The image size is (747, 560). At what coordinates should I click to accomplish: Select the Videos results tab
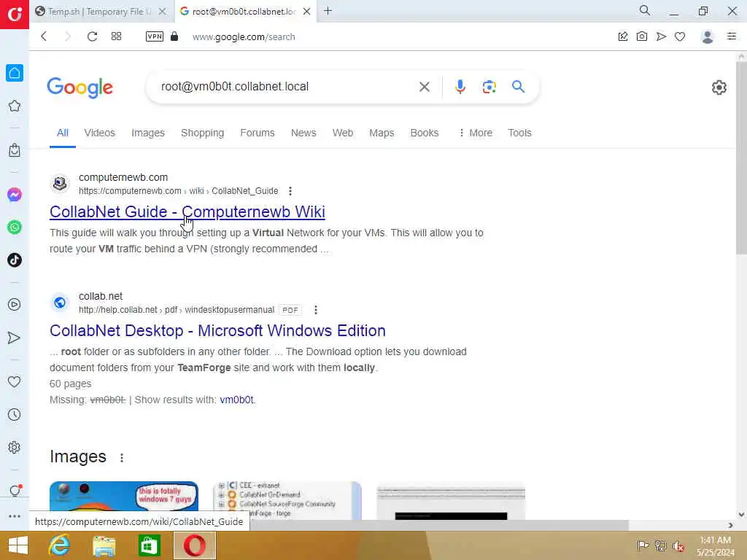[99, 133]
